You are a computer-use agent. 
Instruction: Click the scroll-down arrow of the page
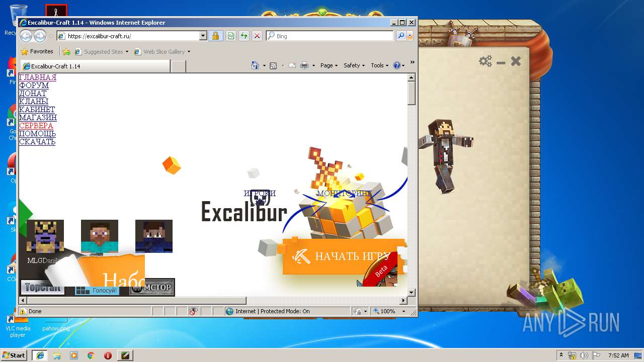point(411,292)
